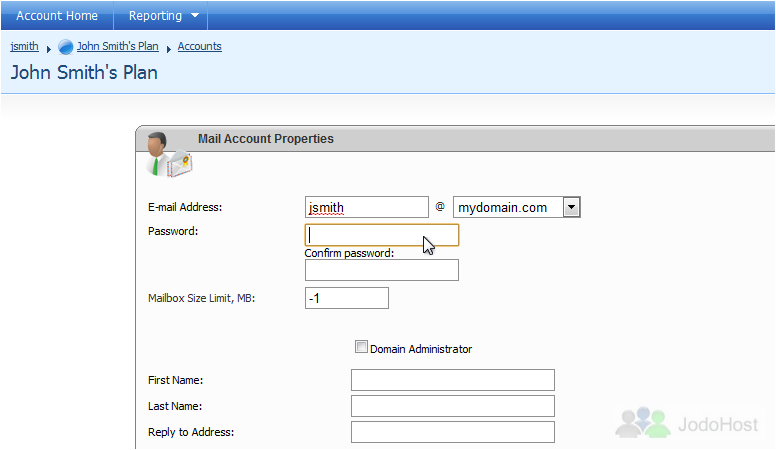
Task: Click the Mailbox Size Limit field
Action: coord(346,298)
